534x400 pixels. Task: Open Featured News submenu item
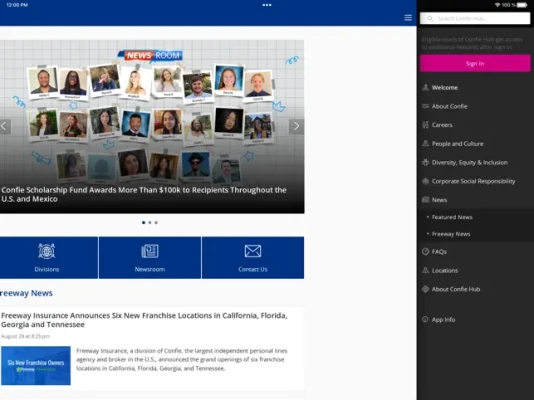click(475, 217)
